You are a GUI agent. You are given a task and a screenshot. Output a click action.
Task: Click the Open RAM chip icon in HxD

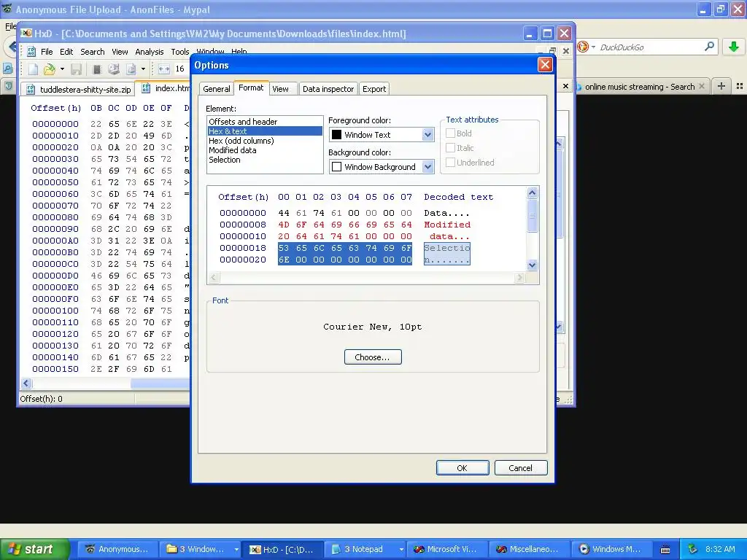tap(97, 69)
